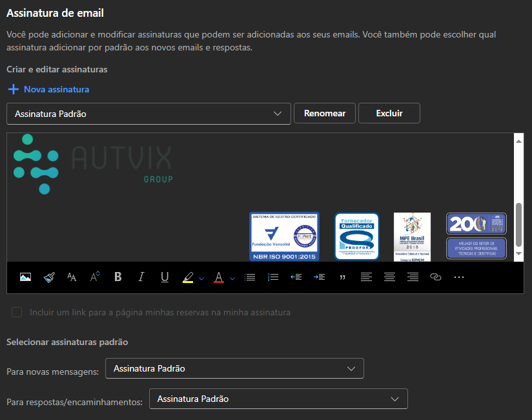Image resolution: width=532 pixels, height=420 pixels.
Task: Toggle bold formatting
Action: pyautogui.click(x=118, y=277)
